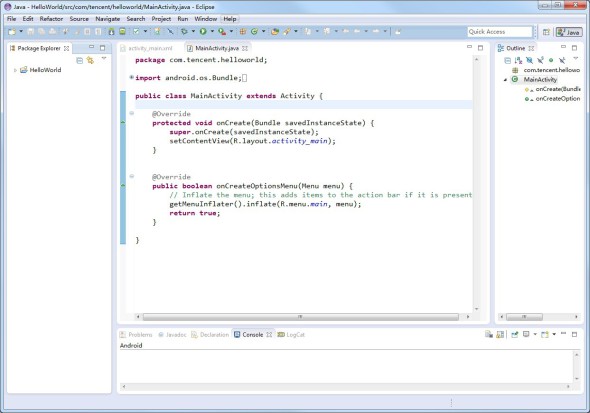
Task: Toggle Link with Editor in Package Explorer
Action: 90,60
